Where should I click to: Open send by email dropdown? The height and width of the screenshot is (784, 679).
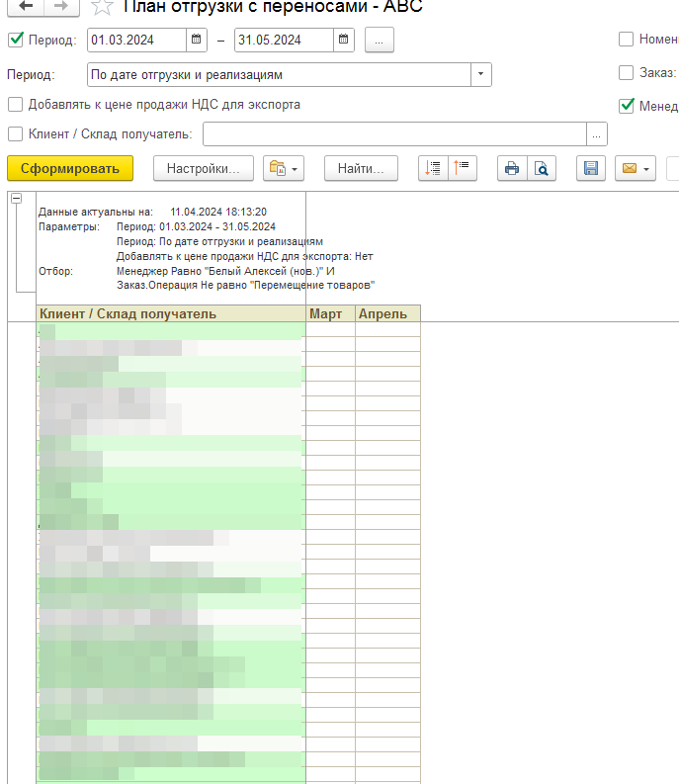(635, 169)
